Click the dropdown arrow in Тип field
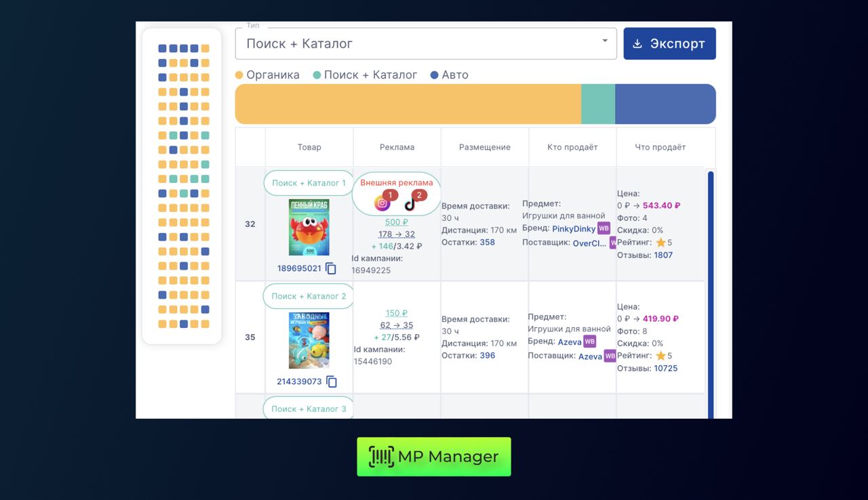 [604, 41]
